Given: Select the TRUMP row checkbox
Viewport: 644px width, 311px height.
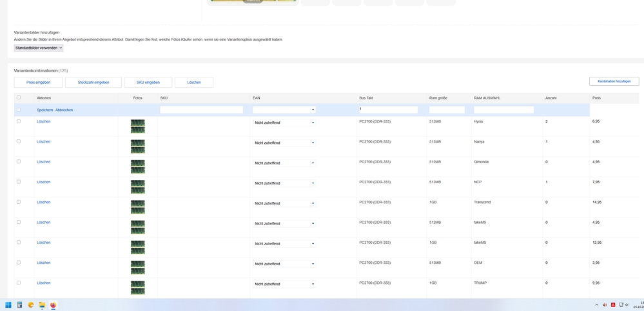Looking at the screenshot, I should pos(19,283).
